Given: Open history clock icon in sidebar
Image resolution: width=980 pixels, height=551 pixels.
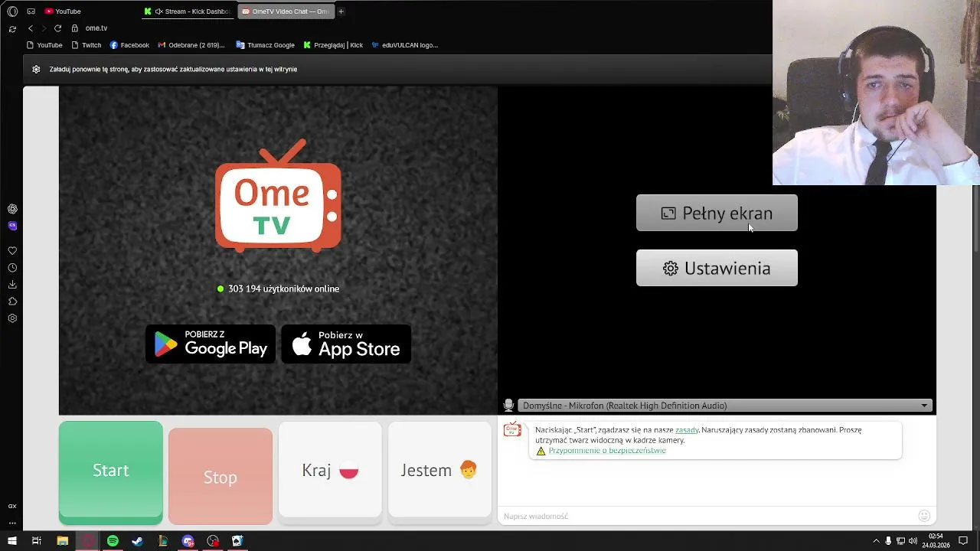Looking at the screenshot, I should [x=12, y=268].
